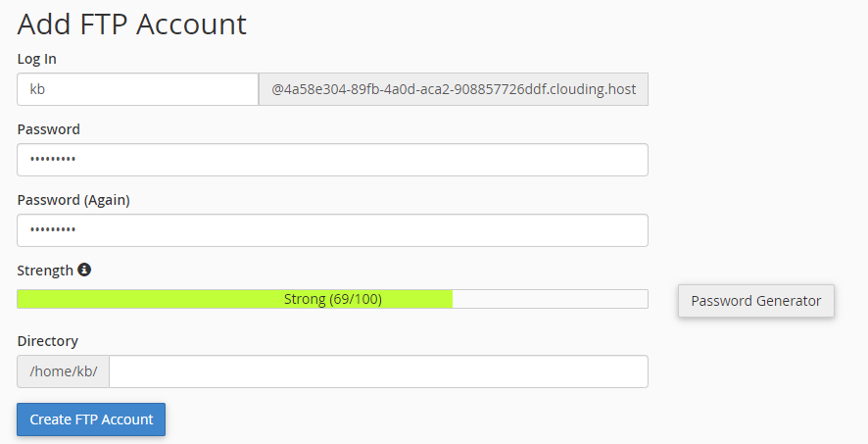Click the @clouding.host domain suffix box
The width and height of the screenshot is (868, 444).
pyautogui.click(x=454, y=89)
